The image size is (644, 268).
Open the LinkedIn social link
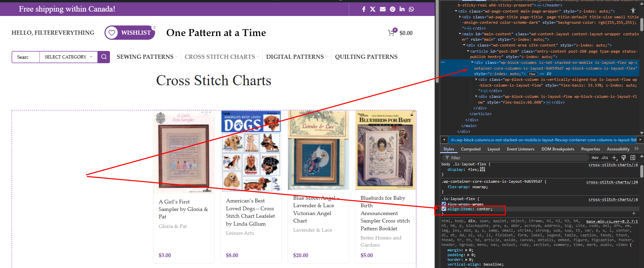[x=402, y=9]
